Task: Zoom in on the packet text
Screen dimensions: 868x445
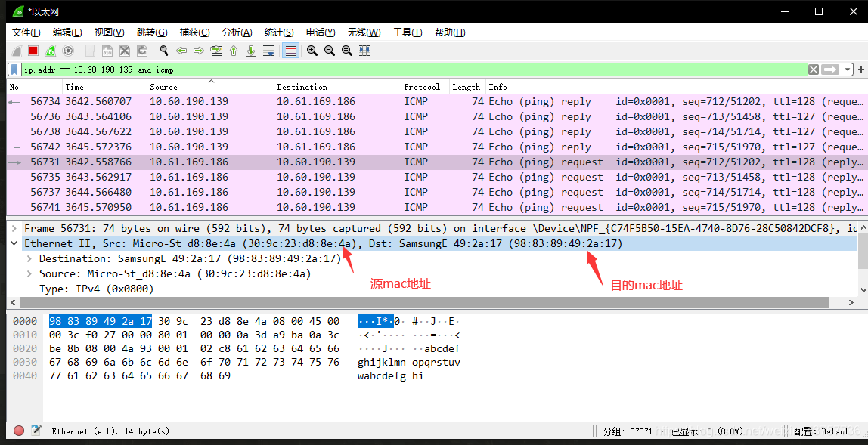Action: pyautogui.click(x=312, y=51)
